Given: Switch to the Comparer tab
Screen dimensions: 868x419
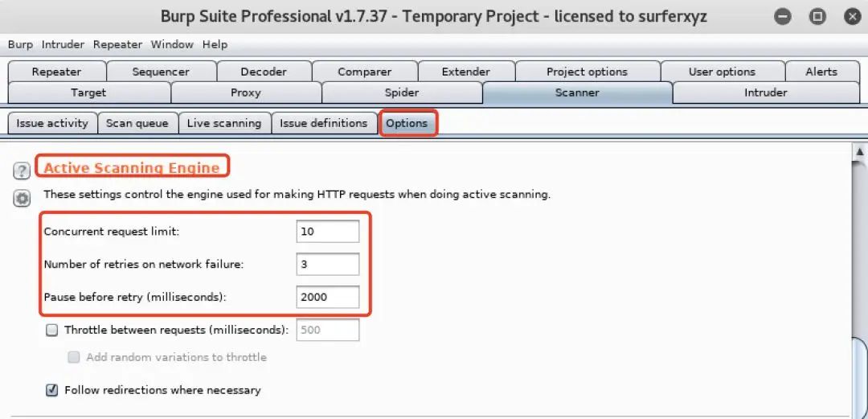Looking at the screenshot, I should 365,72.
